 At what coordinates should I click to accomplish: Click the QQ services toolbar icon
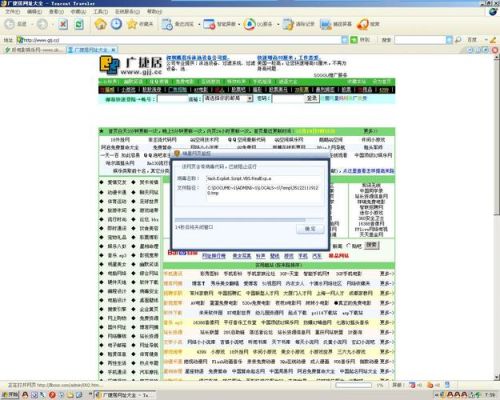(249, 24)
